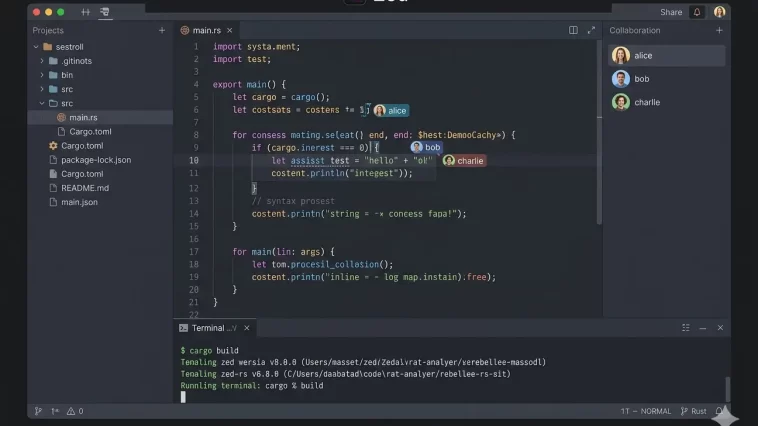
Task: Expand the collapsed src folder
Action: [x=42, y=89]
